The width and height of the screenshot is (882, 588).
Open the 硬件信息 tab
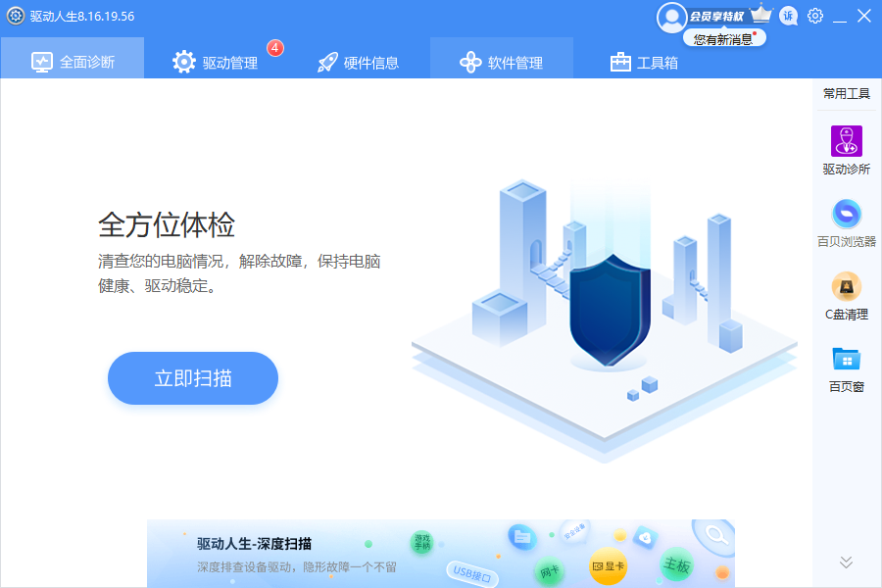[361, 59]
